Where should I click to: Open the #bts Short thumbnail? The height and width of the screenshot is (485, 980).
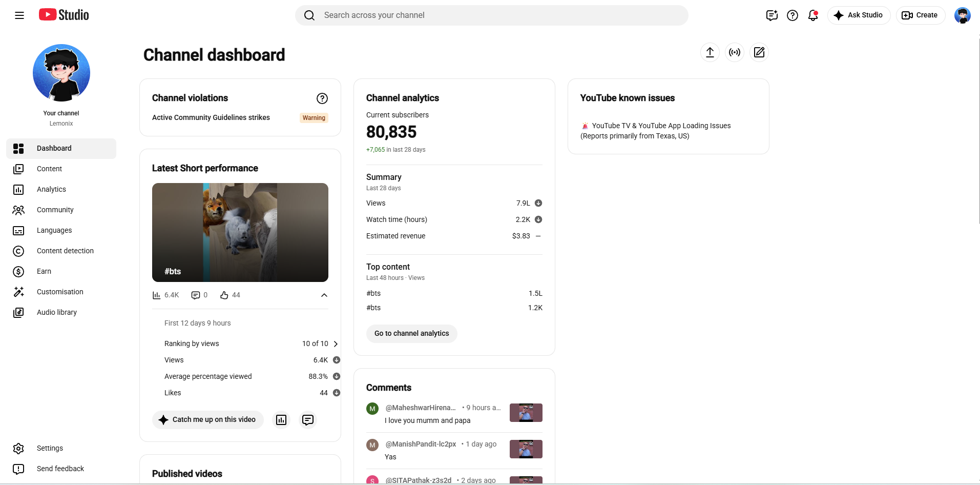[240, 232]
